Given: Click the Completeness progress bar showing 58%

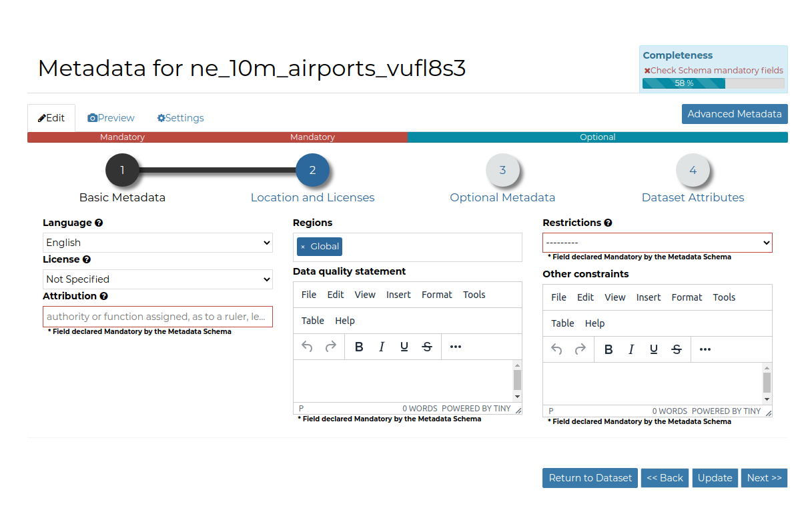Looking at the screenshot, I should coord(683,83).
